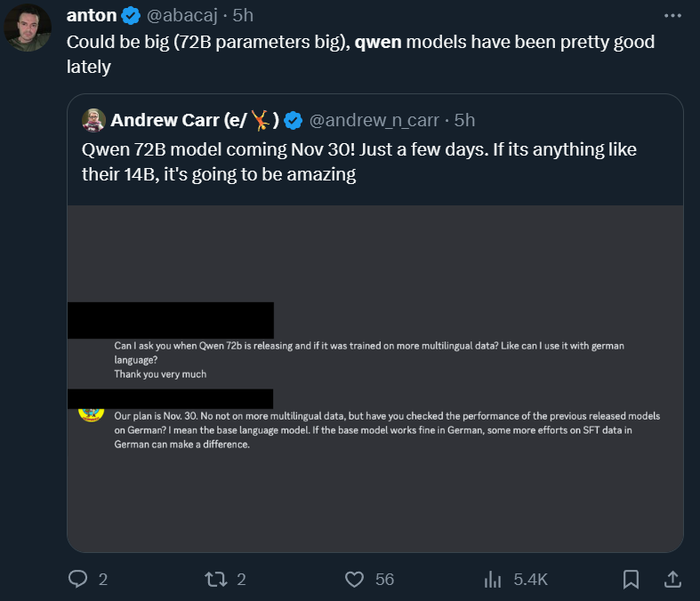Click Andrew Carr's small avatar
This screenshot has width=700, height=601.
(93, 120)
